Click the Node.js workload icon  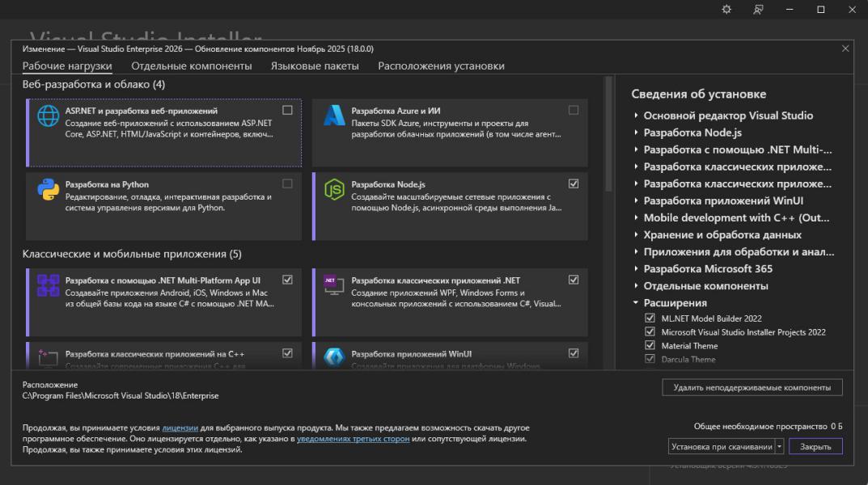[334, 190]
